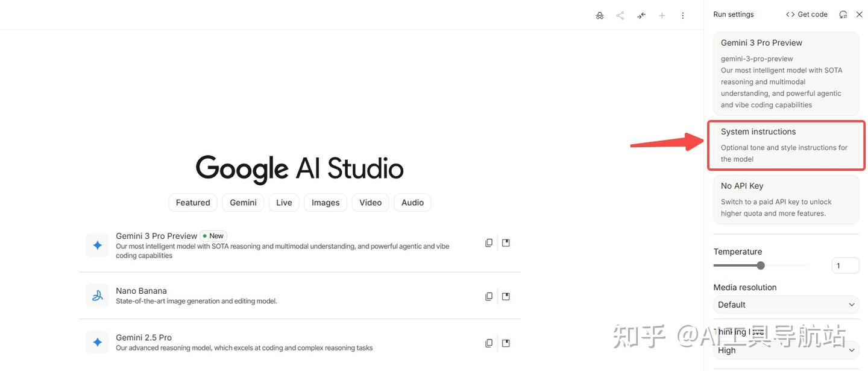Click the Temperature slider handle
Image resolution: width=868 pixels, height=371 pixels.
[x=761, y=265]
